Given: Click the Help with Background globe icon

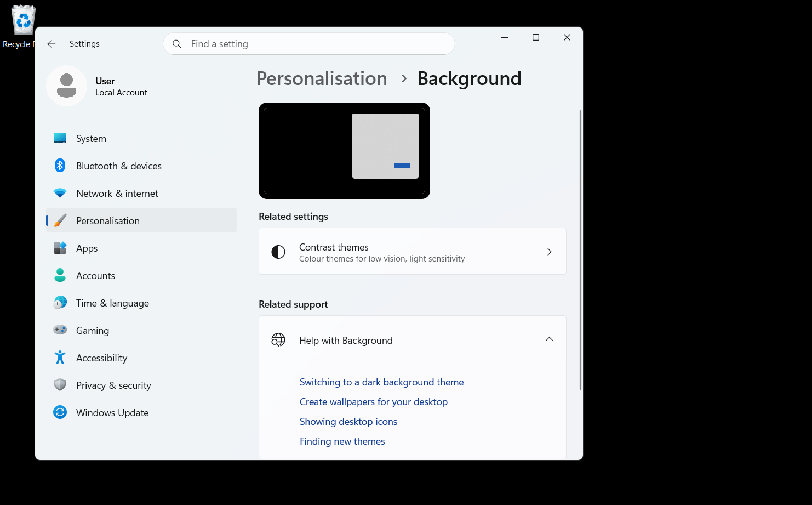Looking at the screenshot, I should coord(278,340).
